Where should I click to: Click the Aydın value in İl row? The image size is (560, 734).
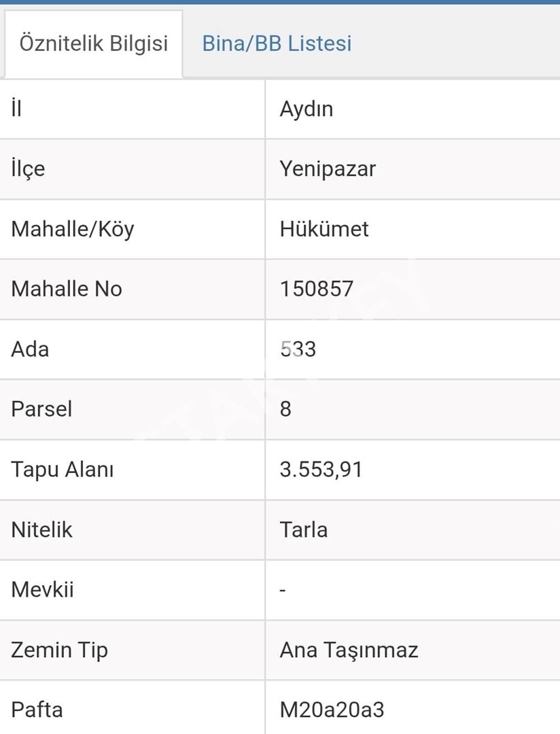point(307,109)
